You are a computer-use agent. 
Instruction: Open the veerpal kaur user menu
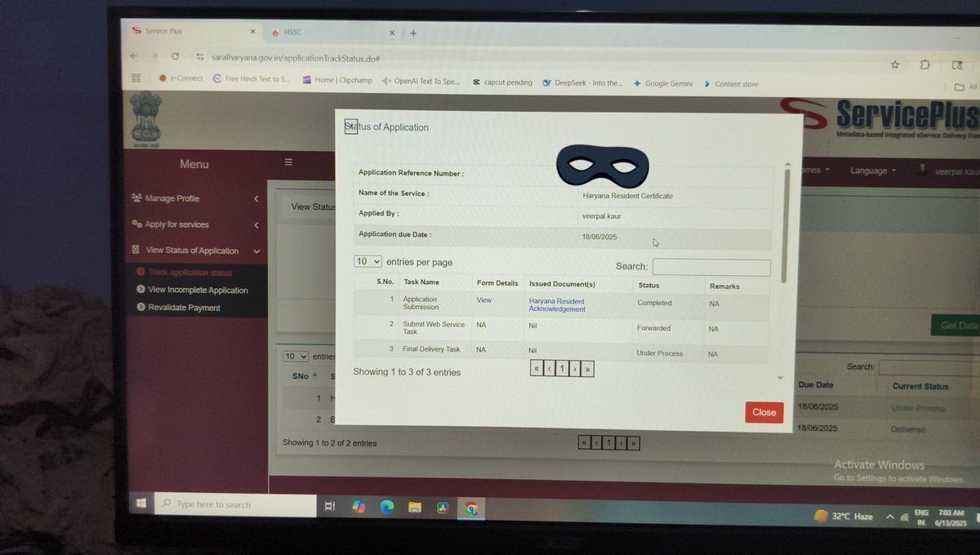coord(947,171)
